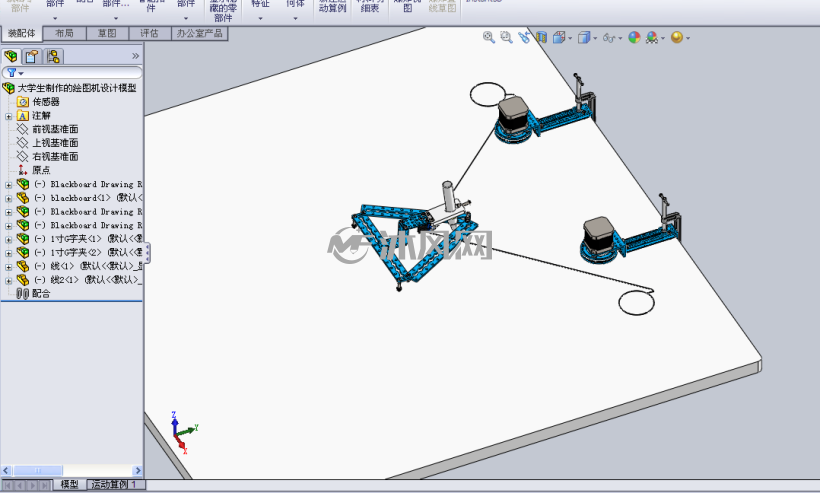820x493 pixels.
Task: Click the ribbon button ending 藏的零部件
Action: (223, 10)
